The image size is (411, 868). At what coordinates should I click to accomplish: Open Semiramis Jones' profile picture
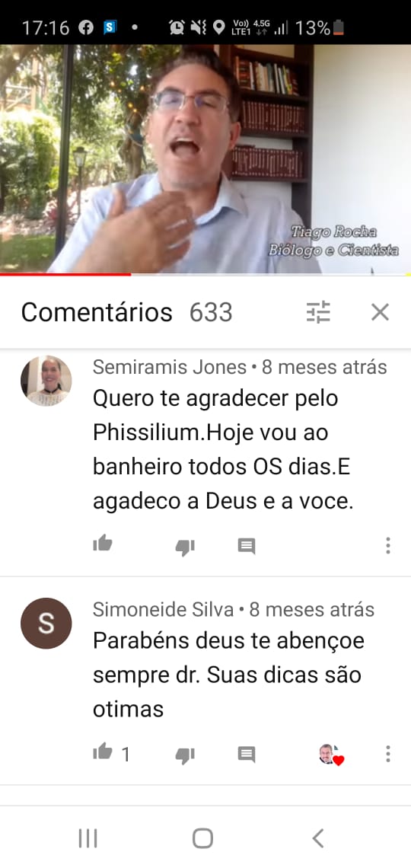pos(46,381)
